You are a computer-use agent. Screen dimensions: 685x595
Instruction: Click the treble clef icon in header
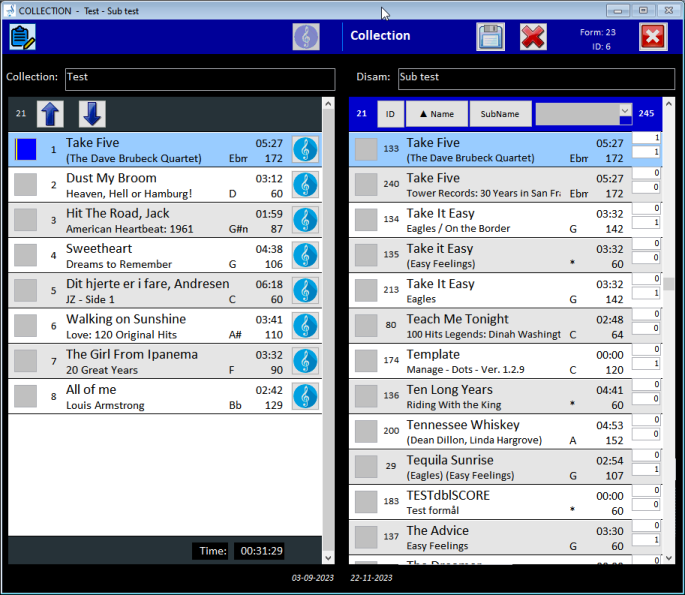pyautogui.click(x=306, y=37)
